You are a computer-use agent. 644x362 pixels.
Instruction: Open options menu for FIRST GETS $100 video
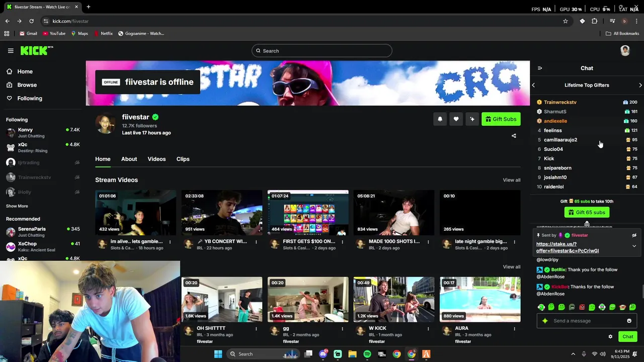pos(342,242)
